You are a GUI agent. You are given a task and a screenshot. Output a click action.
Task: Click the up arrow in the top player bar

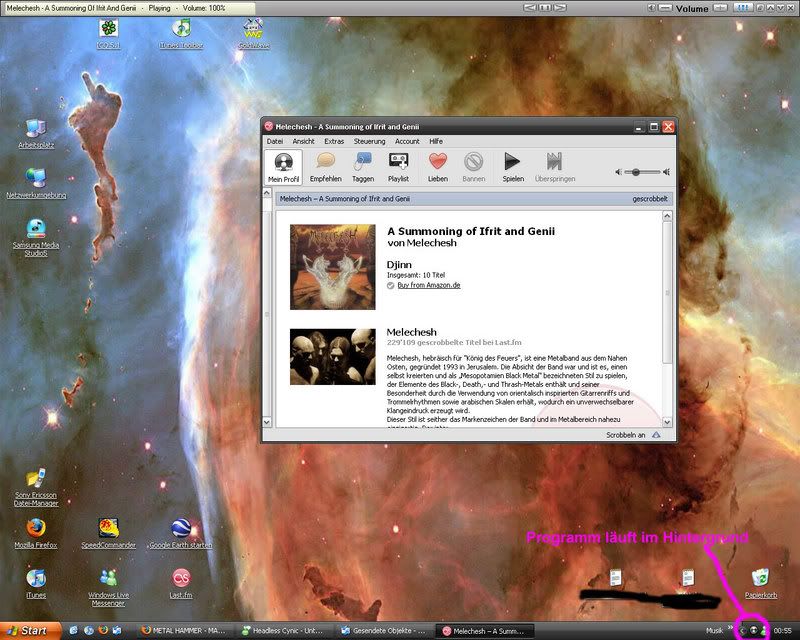[x=770, y=8]
